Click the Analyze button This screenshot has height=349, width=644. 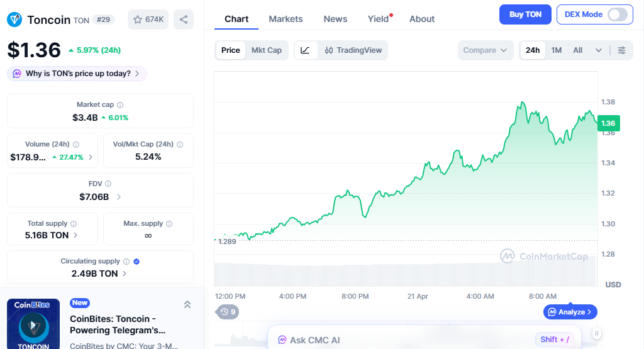point(570,312)
